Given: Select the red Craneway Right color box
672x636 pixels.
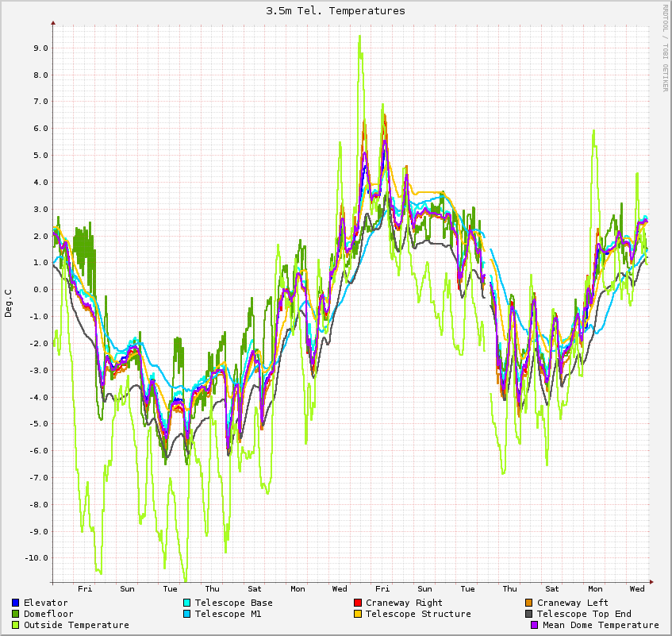Looking at the screenshot, I should (358, 603).
